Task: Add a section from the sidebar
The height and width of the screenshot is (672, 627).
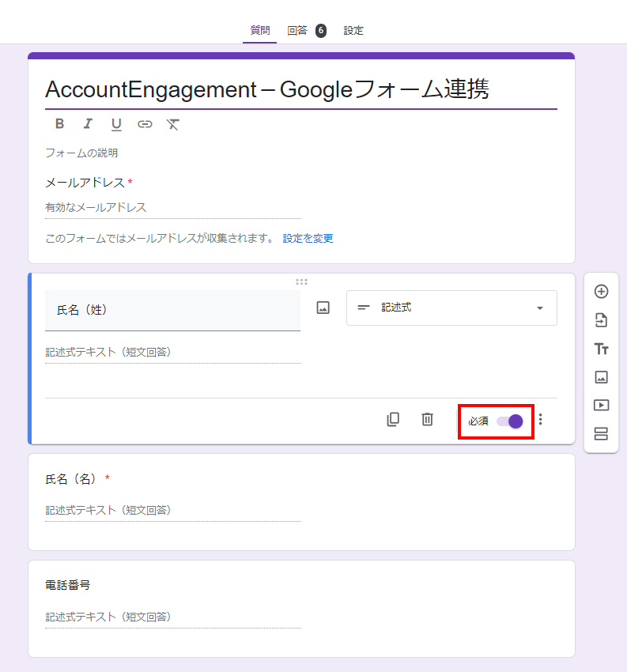Action: (601, 434)
